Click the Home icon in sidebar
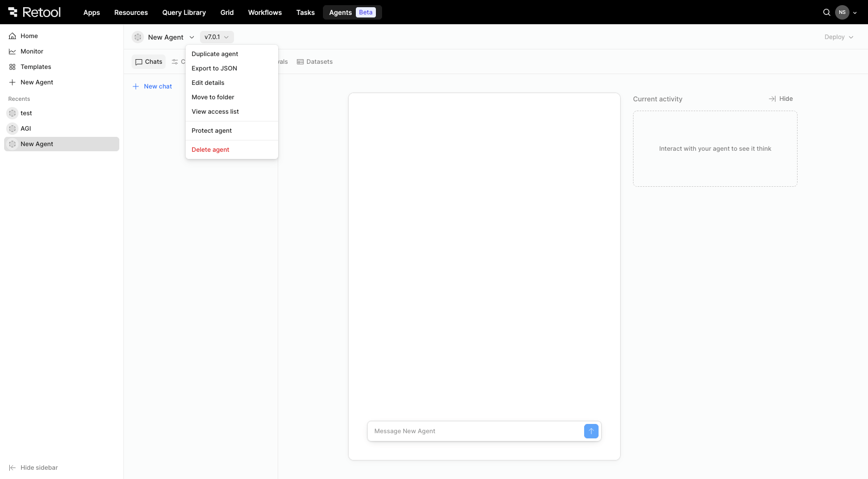This screenshot has height=479, width=868. pos(12,36)
